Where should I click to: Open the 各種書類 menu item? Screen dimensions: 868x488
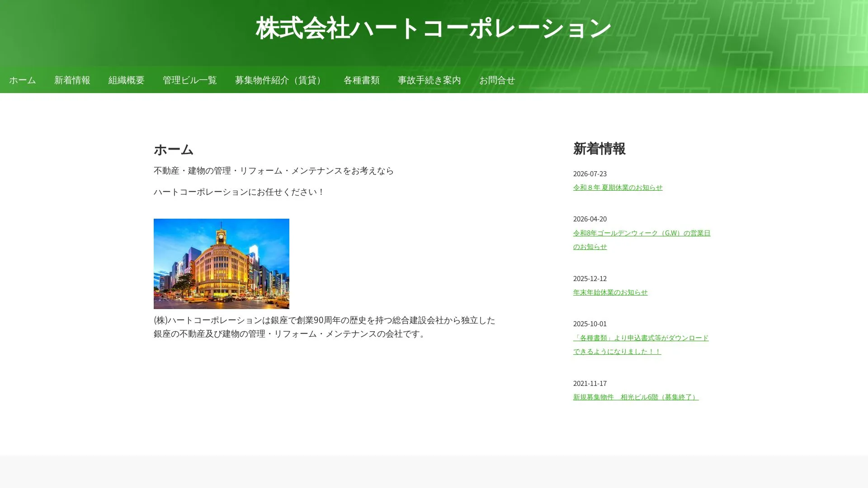click(x=362, y=80)
